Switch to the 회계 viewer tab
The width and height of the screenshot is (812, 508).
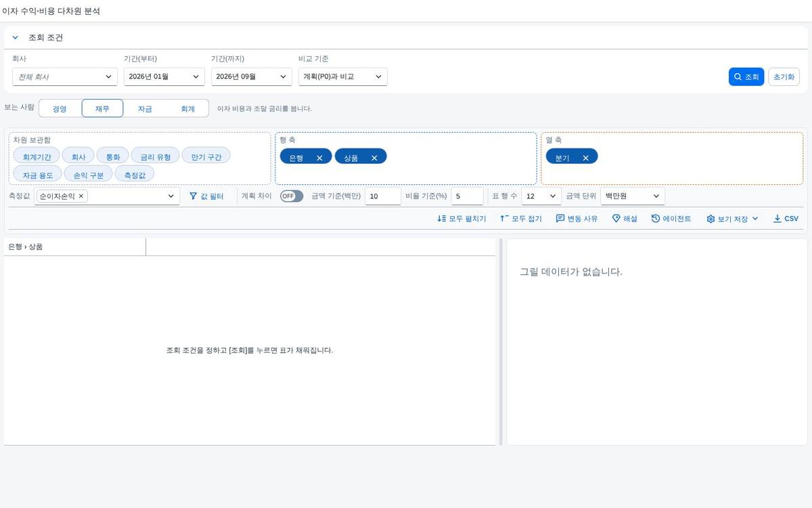click(x=187, y=108)
